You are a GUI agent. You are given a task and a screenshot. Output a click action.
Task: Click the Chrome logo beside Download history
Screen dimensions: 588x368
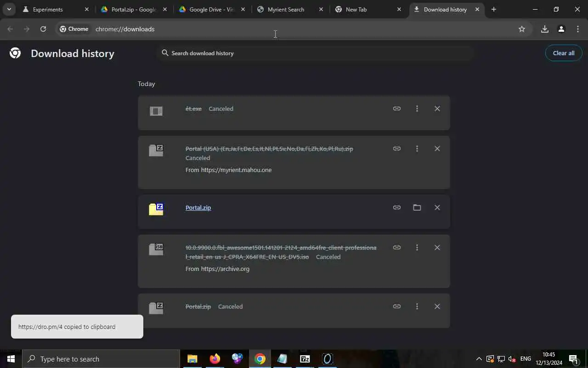(x=15, y=53)
